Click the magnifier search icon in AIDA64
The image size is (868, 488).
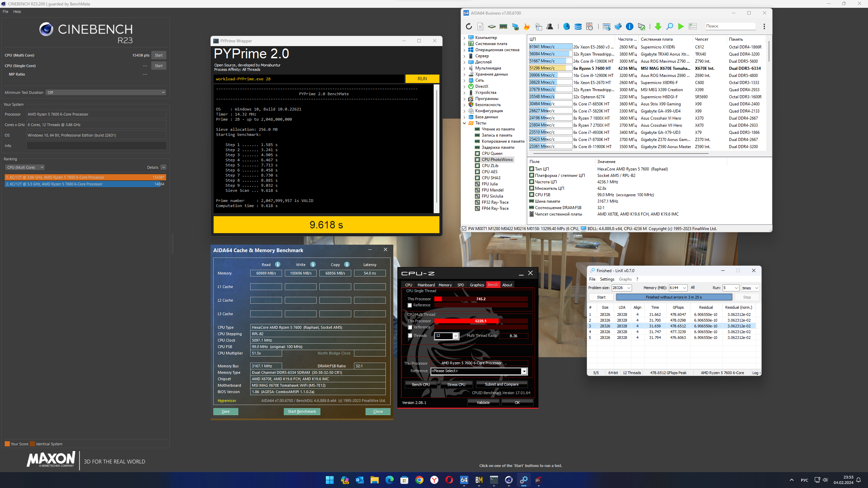tap(670, 26)
